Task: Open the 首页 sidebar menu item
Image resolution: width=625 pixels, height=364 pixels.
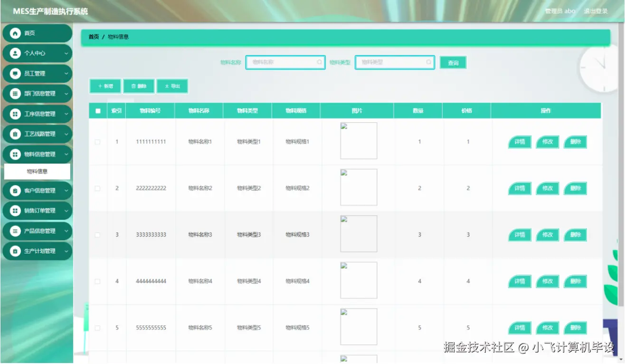Action: click(38, 33)
